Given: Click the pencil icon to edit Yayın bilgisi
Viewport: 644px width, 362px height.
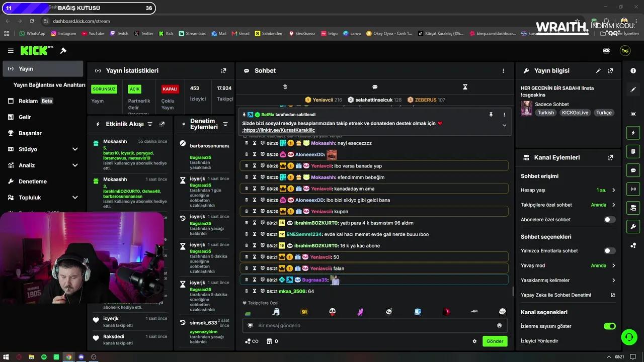Looking at the screenshot, I should [598, 71].
